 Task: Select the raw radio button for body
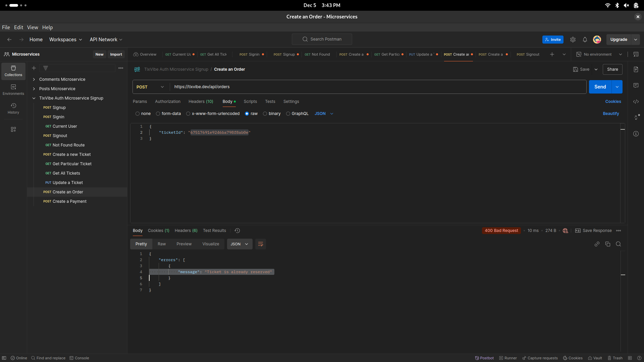point(247,114)
